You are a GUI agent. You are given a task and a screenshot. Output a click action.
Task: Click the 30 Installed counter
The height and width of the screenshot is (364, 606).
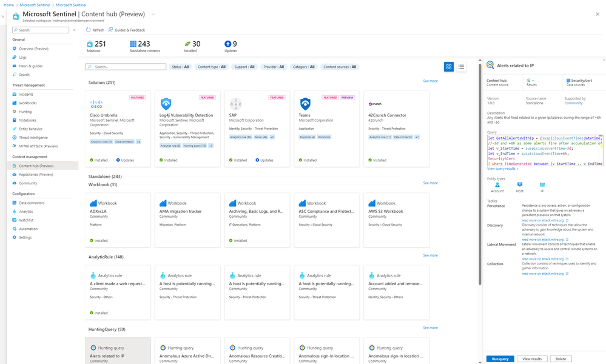click(x=192, y=46)
